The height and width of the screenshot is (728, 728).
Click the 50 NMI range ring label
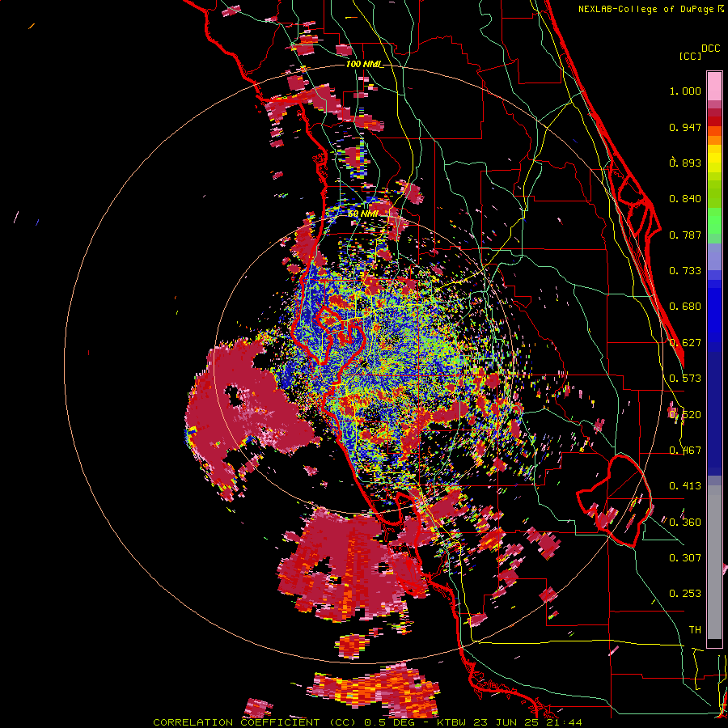362,214
